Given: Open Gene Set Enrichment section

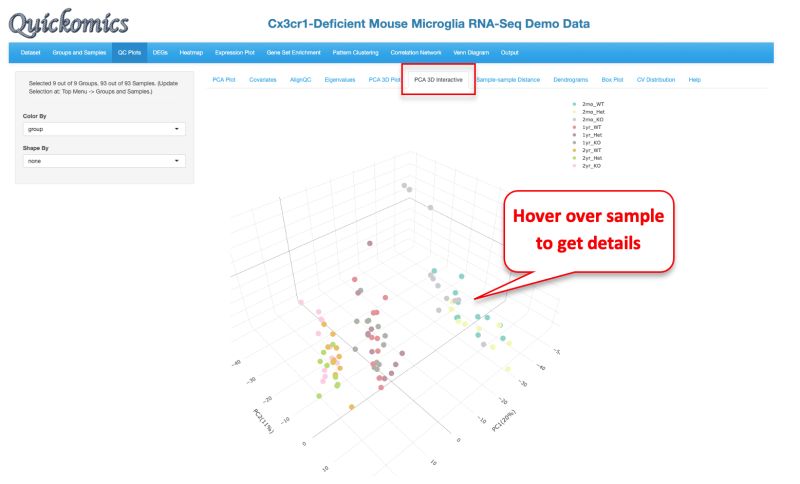Looking at the screenshot, I should (293, 53).
